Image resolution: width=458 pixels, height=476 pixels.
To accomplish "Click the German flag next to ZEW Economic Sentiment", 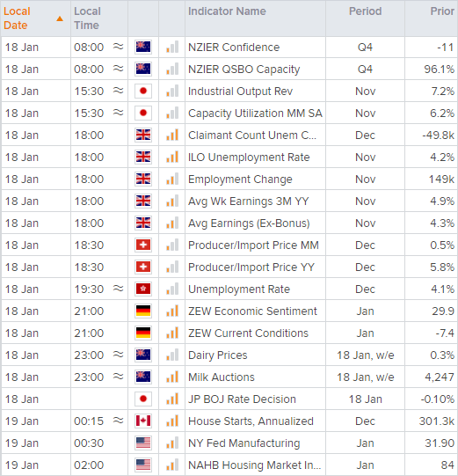I will pos(143,311).
